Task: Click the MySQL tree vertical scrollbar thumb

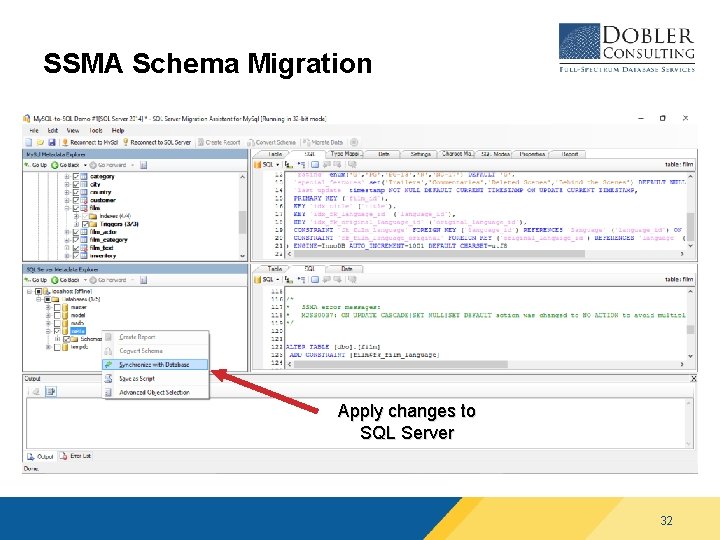Action: click(x=242, y=222)
